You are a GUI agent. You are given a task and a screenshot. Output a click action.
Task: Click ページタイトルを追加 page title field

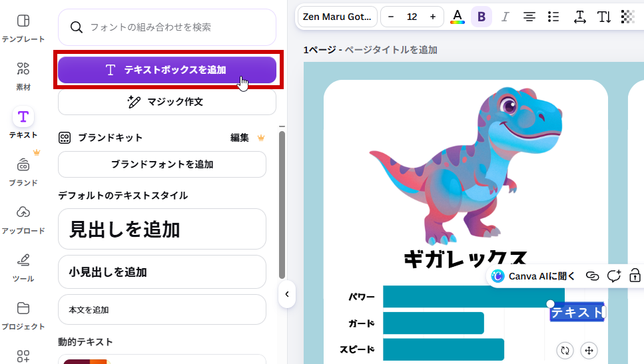pos(390,50)
